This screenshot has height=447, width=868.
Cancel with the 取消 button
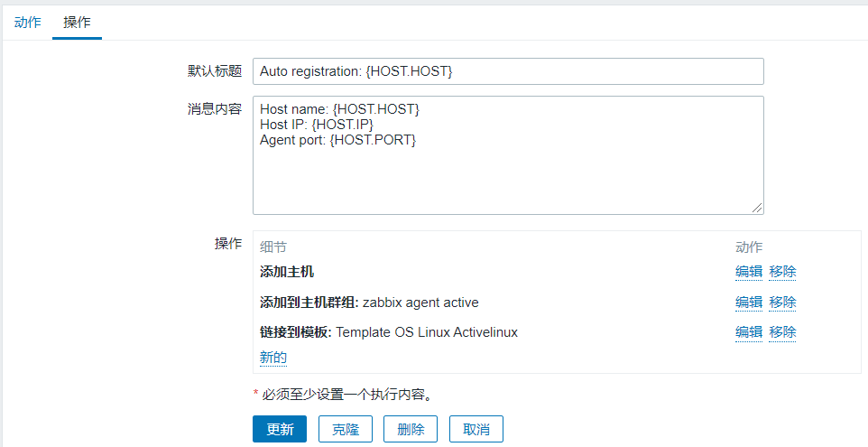click(476, 429)
